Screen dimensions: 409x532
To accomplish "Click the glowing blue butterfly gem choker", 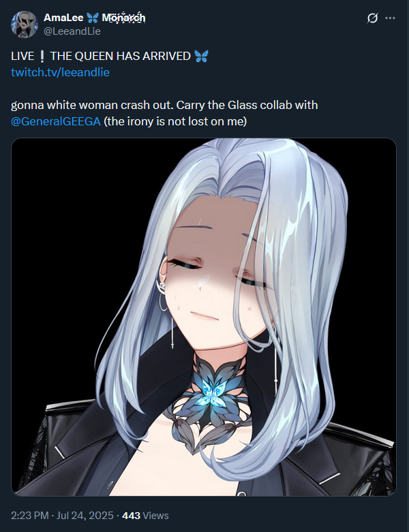I will pos(213,392).
